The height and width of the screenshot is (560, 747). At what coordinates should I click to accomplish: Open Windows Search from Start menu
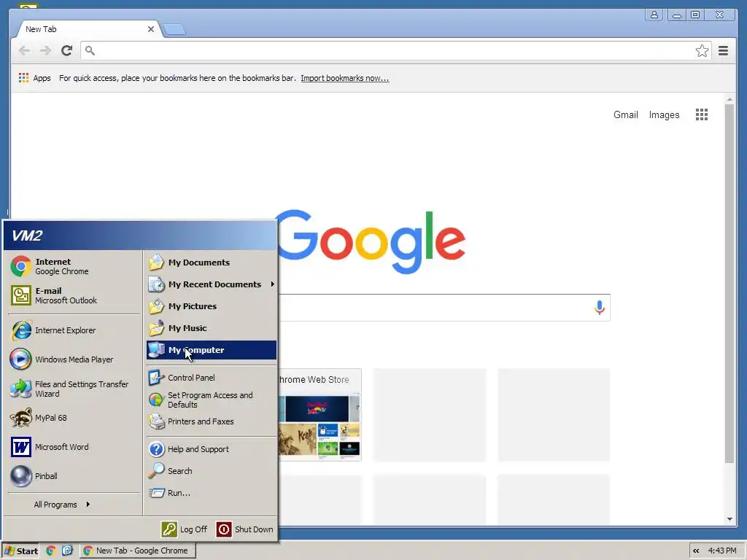point(211,471)
